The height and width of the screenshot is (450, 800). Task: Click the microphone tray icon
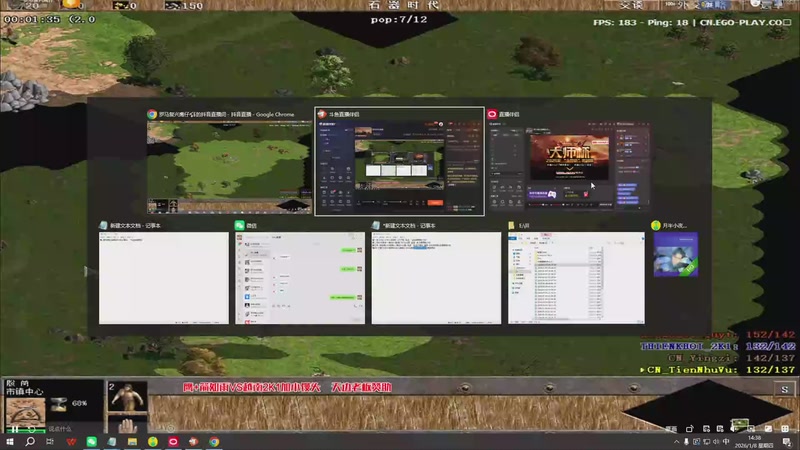[686, 442]
